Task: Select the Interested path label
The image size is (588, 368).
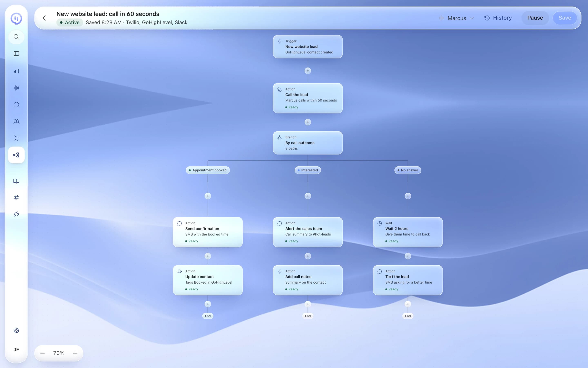Action: (x=308, y=170)
